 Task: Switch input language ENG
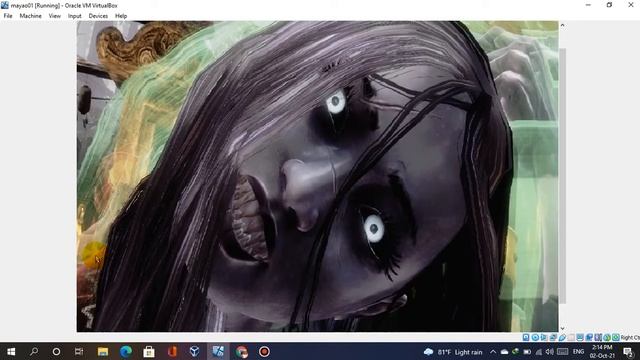click(578, 352)
